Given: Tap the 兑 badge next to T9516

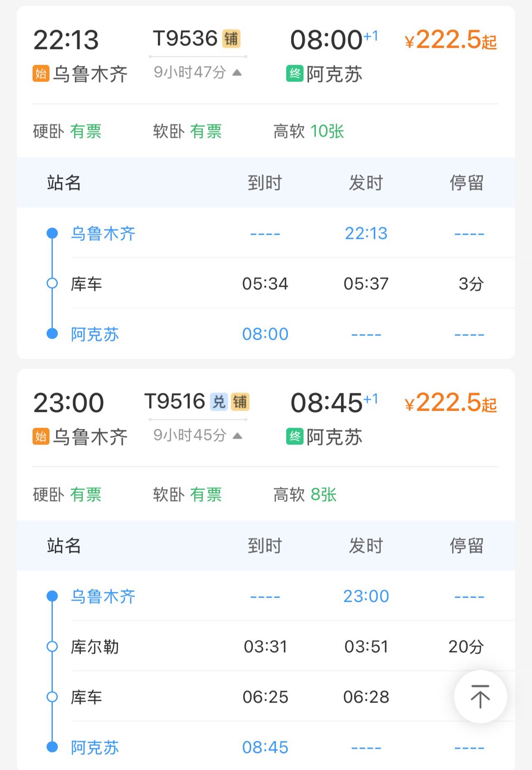Looking at the screenshot, I should click(219, 402).
